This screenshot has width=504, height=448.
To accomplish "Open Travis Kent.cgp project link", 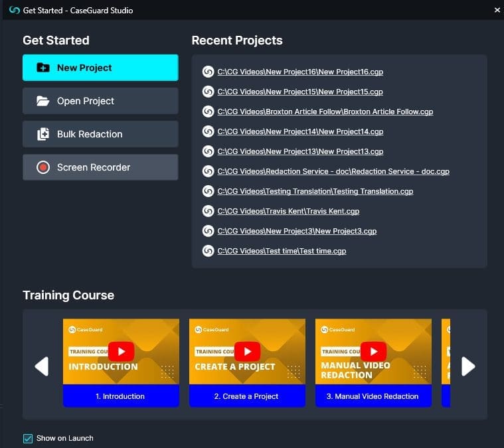I will pos(288,211).
